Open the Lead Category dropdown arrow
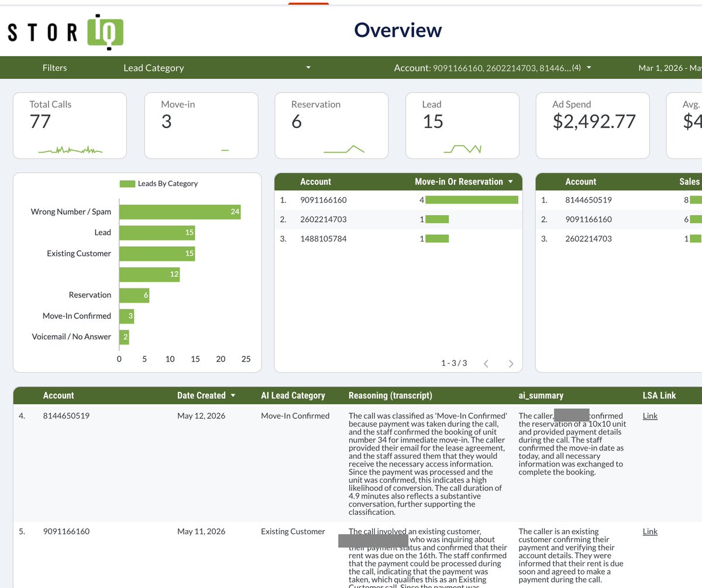The height and width of the screenshot is (588, 702). coord(308,68)
